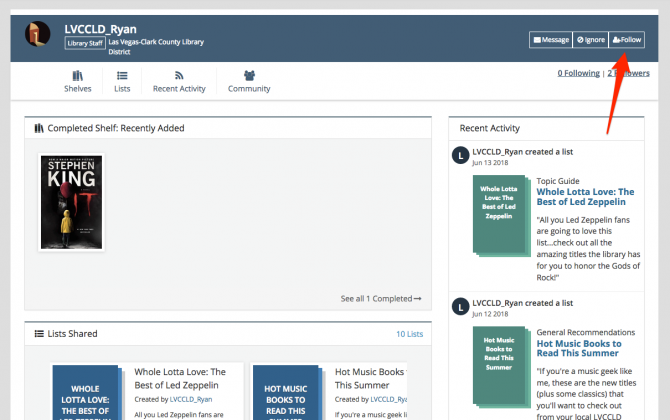Open the 10 Lists link

pyautogui.click(x=409, y=333)
